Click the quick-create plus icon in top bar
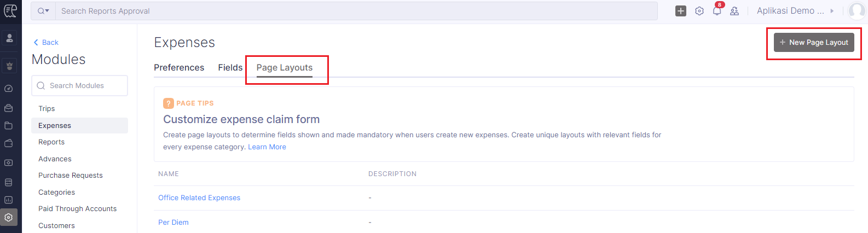The width and height of the screenshot is (868, 233). (x=681, y=11)
